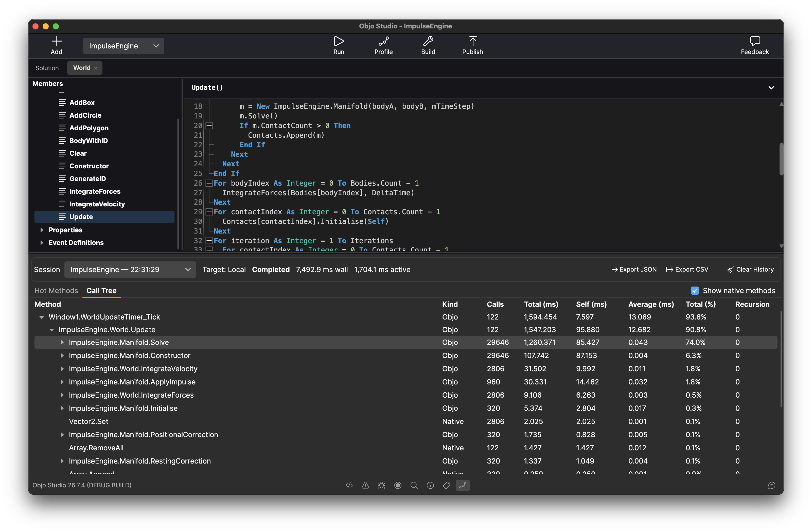This screenshot has height=532, width=812.
Task: Sort by the Self (ms) column header
Action: tap(591, 304)
